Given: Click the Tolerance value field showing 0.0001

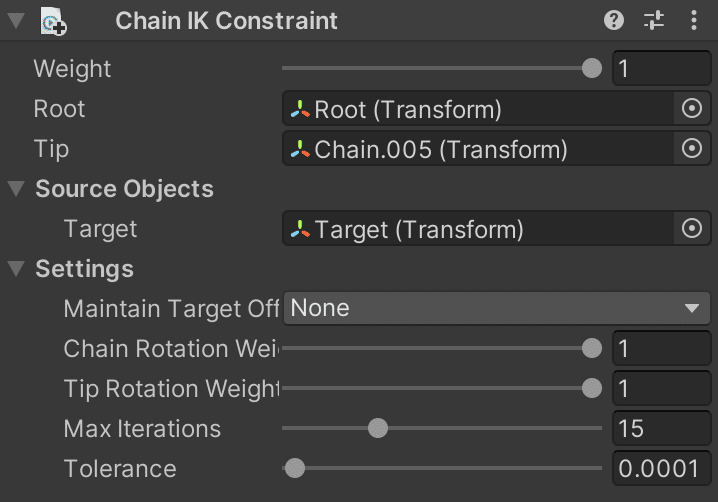Looking at the screenshot, I should tap(662, 468).
